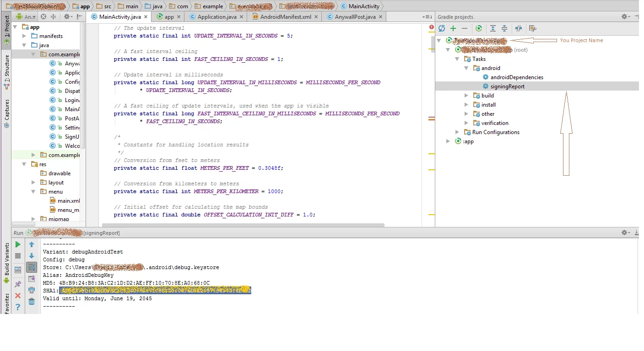Screen dimensions: 644x351
Task: Expand the build tasks folder
Action: point(466,96)
